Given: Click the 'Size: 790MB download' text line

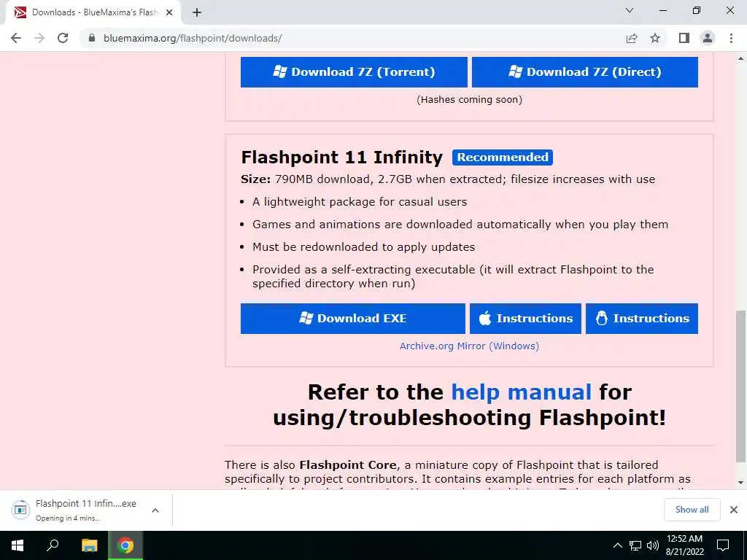Looking at the screenshot, I should tap(448, 179).
